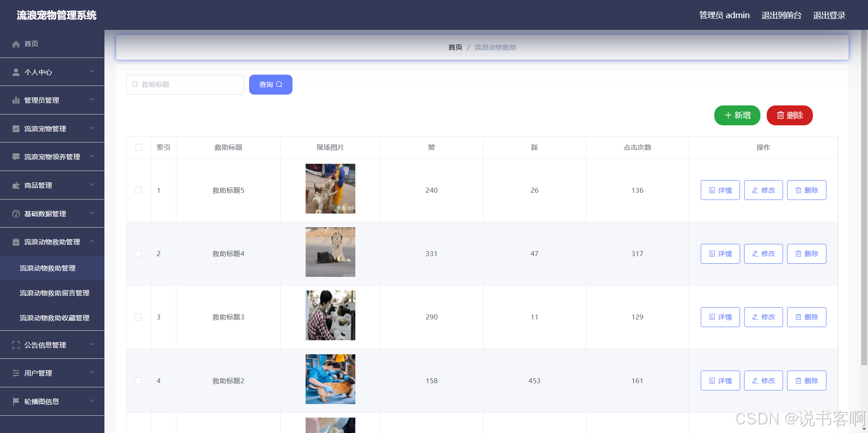Click the bar chart icon for 管理员管理
Image resolution: width=868 pixels, height=433 pixels.
(16, 100)
